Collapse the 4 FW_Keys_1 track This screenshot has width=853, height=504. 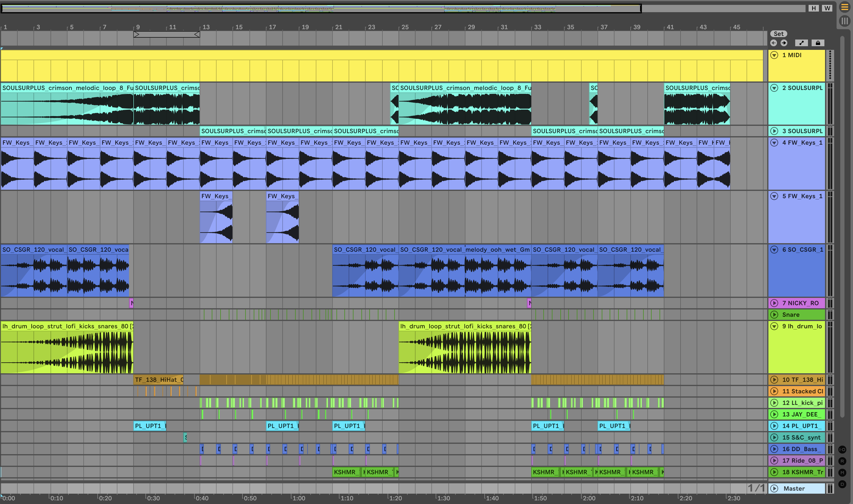774,143
